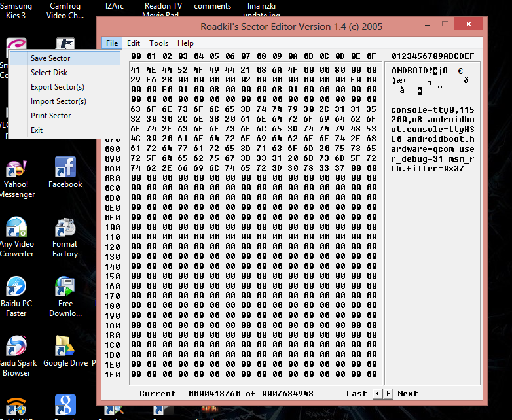The height and width of the screenshot is (420, 512).
Task: Open Baidu PC Faster desktop icon
Action: click(16, 296)
